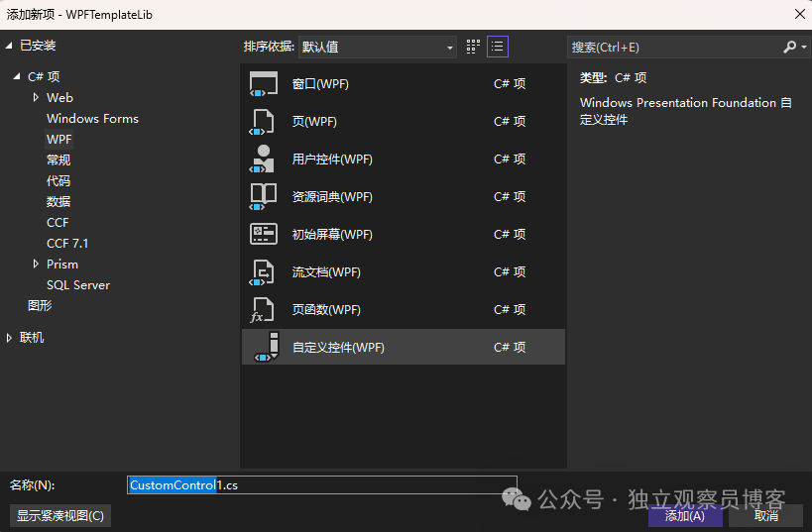Click the 流文档(WPF) item name text
This screenshot has height=532, width=812.
(x=326, y=272)
